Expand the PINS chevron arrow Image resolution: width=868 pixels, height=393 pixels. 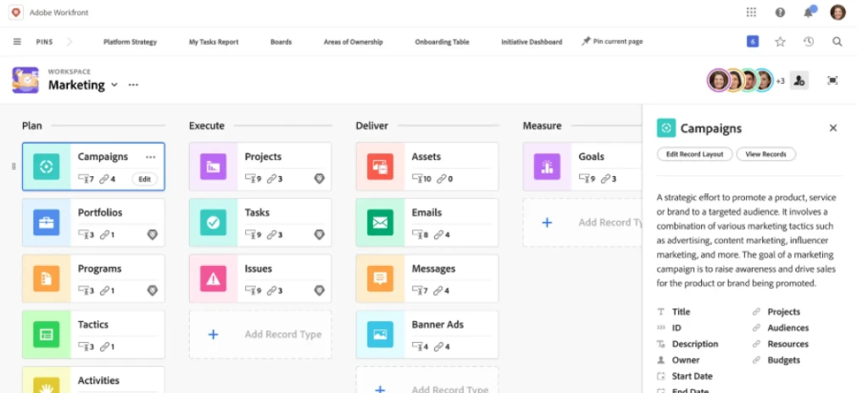(x=70, y=42)
